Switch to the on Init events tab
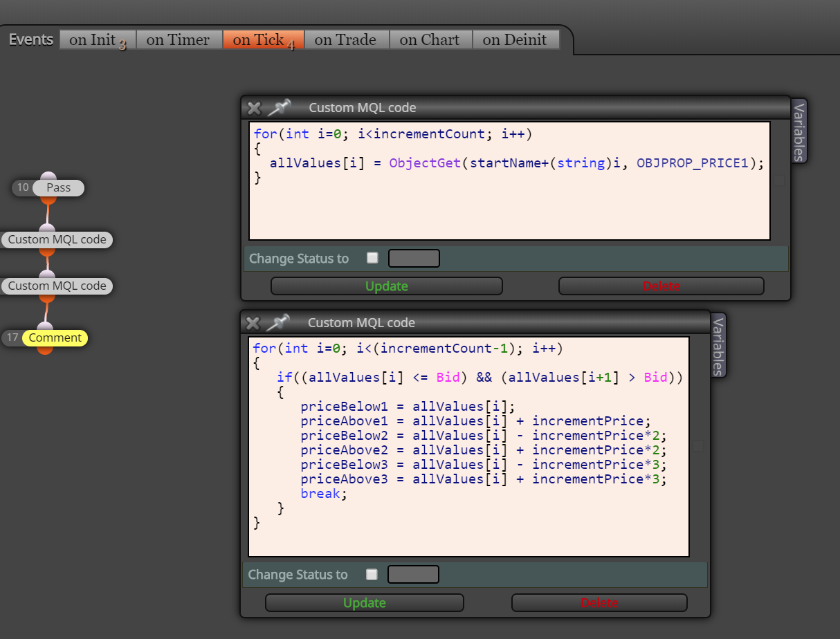This screenshot has width=840, height=639. pyautogui.click(x=98, y=40)
